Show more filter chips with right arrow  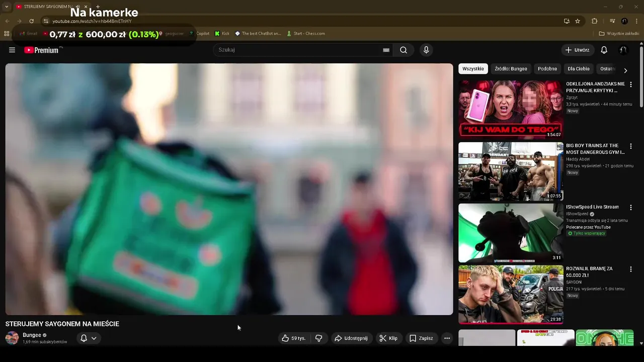pyautogui.click(x=625, y=70)
